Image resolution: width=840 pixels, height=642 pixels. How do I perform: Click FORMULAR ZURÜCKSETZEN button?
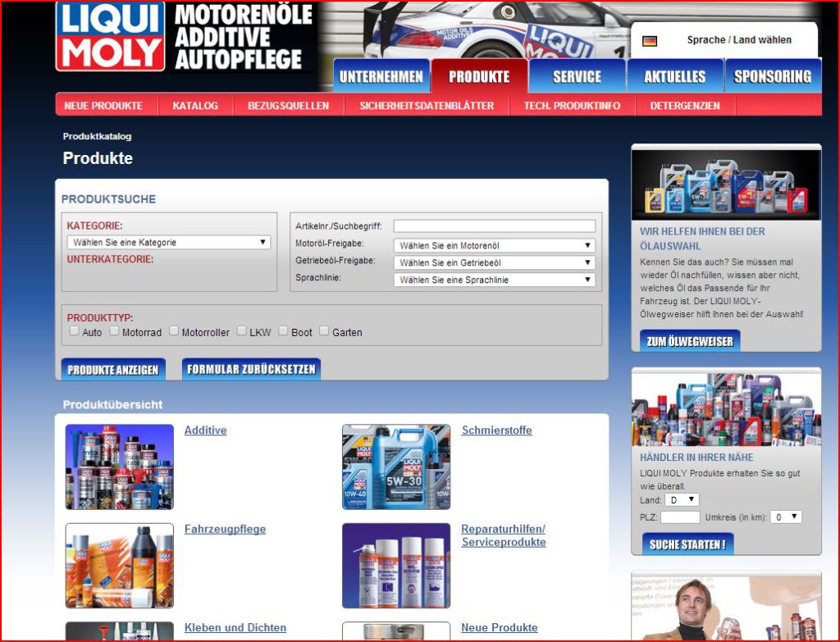click(251, 369)
